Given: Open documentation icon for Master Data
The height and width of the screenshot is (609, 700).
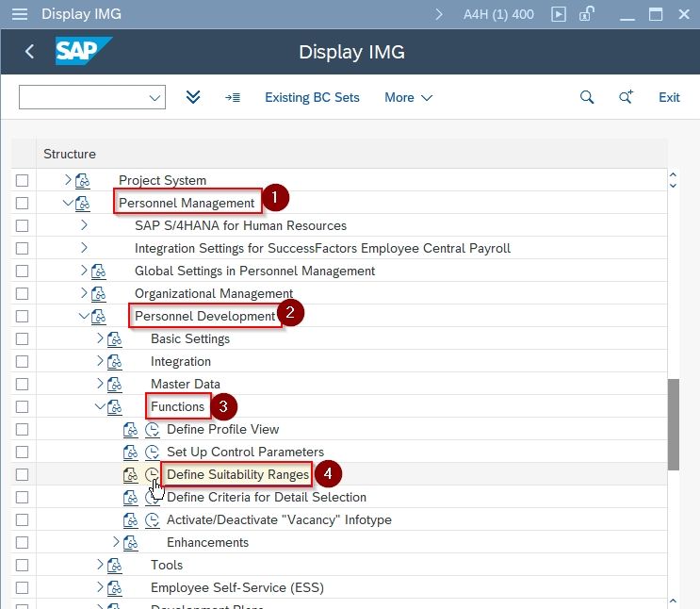Looking at the screenshot, I should pyautogui.click(x=114, y=385).
